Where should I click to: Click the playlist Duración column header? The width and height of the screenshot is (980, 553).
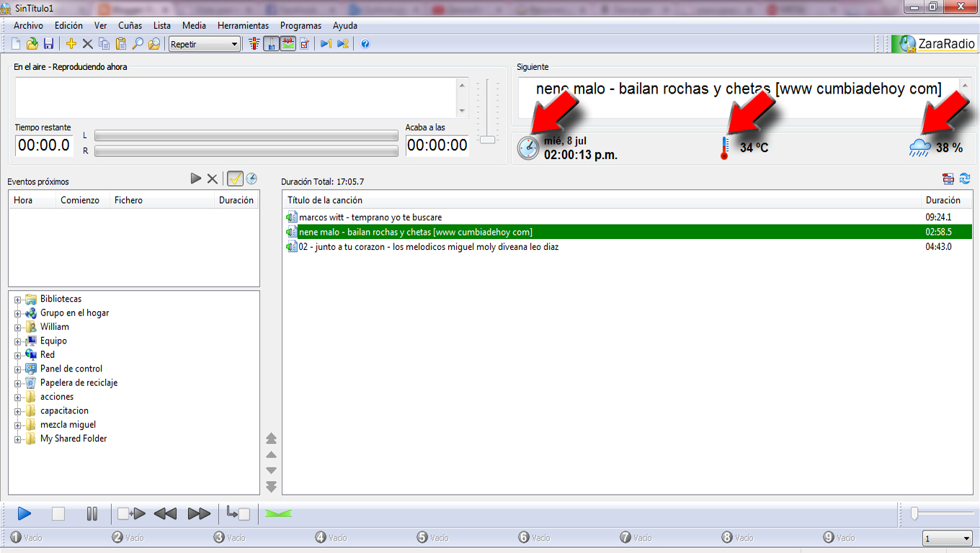pos(947,200)
